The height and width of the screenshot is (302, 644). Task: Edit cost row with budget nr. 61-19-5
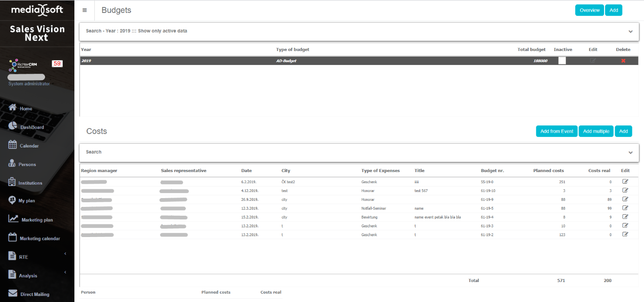[x=625, y=208]
